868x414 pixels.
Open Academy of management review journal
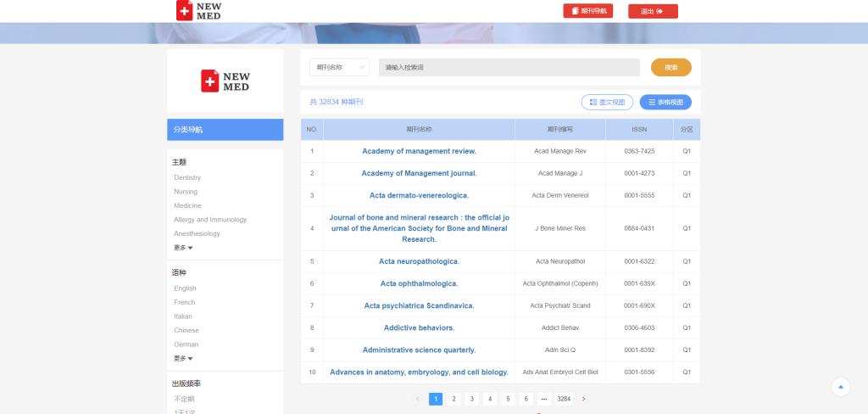tap(419, 151)
